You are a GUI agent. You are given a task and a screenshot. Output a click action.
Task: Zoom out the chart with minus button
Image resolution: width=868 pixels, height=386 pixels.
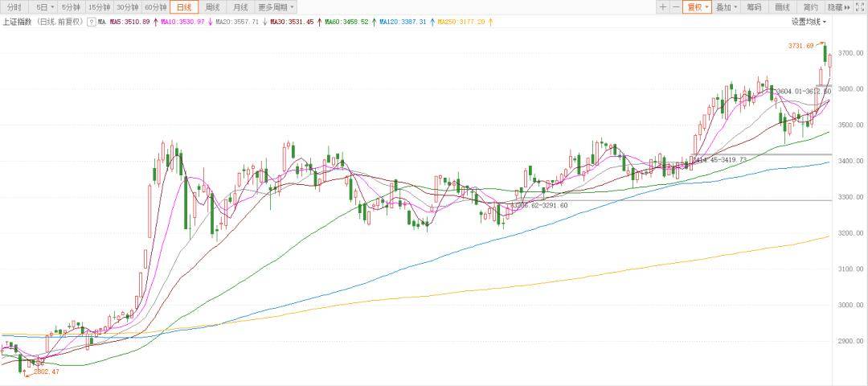click(675, 7)
